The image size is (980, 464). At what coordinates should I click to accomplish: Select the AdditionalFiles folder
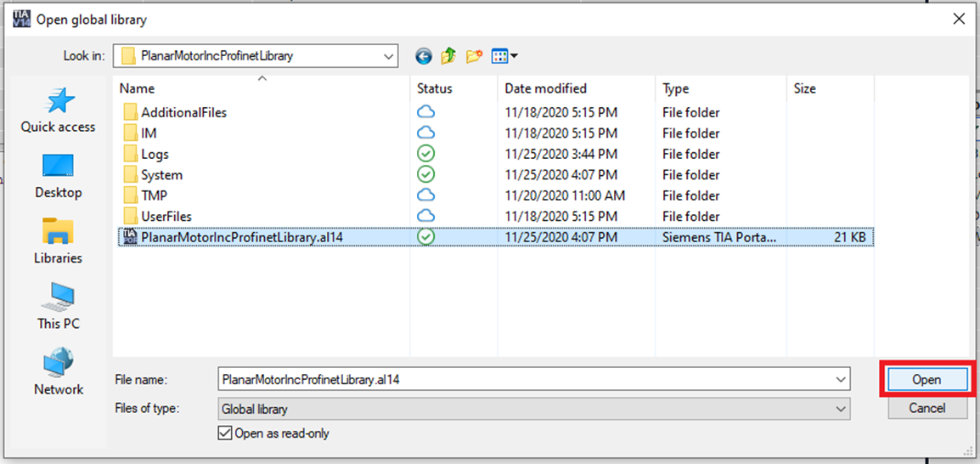tap(183, 112)
